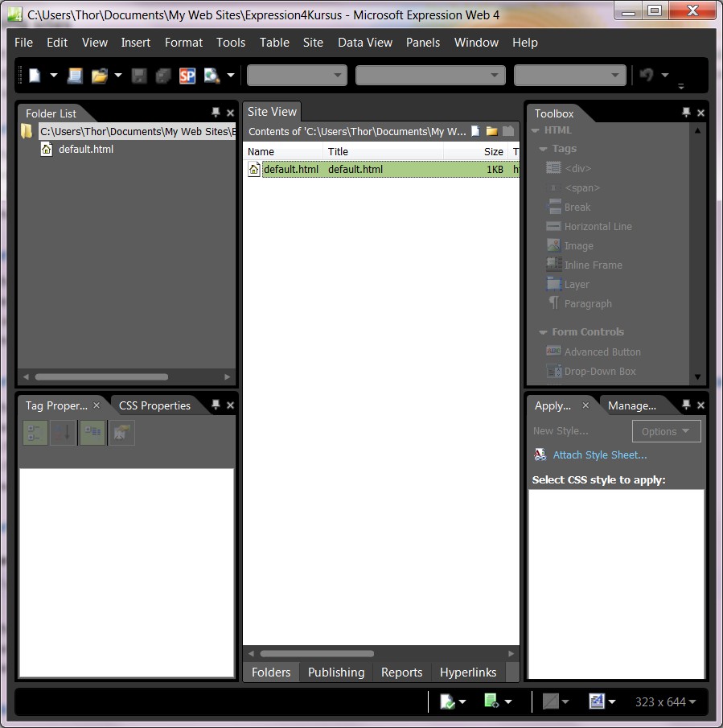This screenshot has height=728, width=723.
Task: Switch to the CSS Properties tab
Action: click(154, 405)
